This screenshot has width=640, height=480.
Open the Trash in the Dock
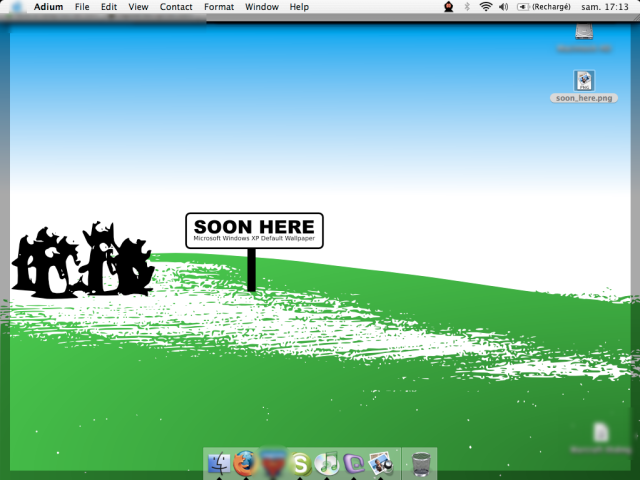pyautogui.click(x=421, y=464)
